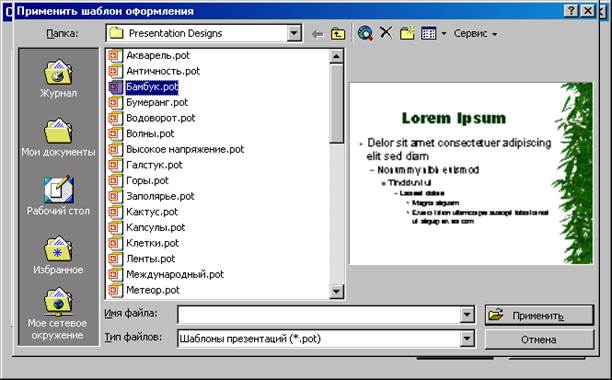Select the Акварель.pot file
This screenshot has width=612, height=380.
pyautogui.click(x=158, y=55)
